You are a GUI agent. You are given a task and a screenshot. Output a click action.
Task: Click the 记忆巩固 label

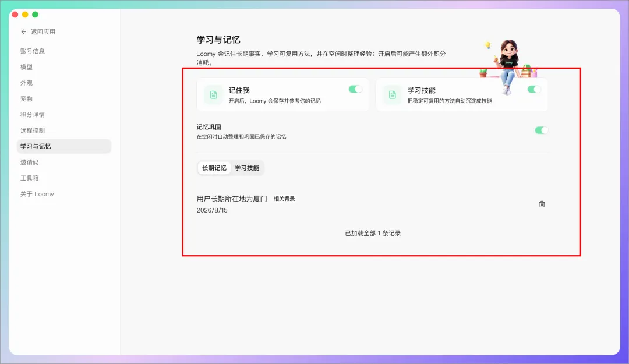tap(209, 127)
